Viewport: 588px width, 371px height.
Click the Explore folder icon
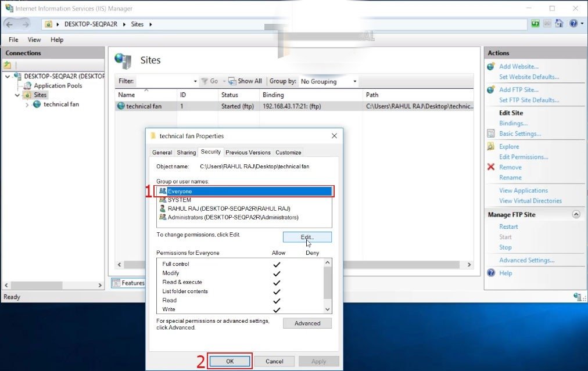pos(491,146)
